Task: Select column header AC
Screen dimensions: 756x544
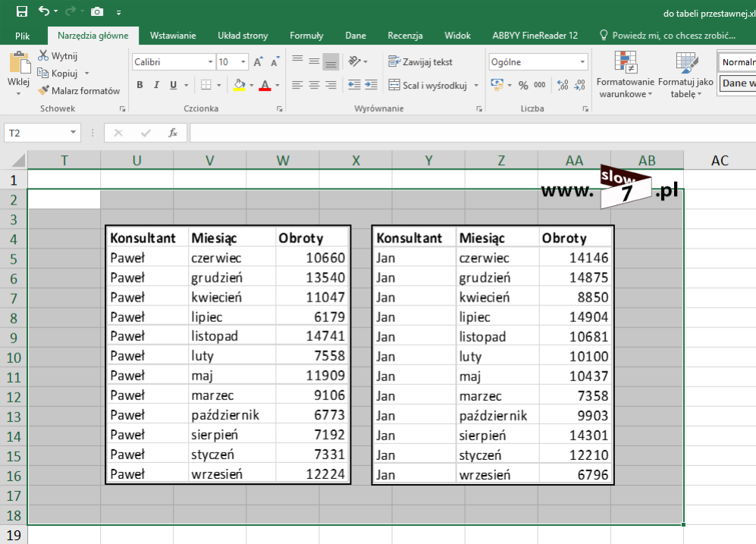Action: pos(720,160)
